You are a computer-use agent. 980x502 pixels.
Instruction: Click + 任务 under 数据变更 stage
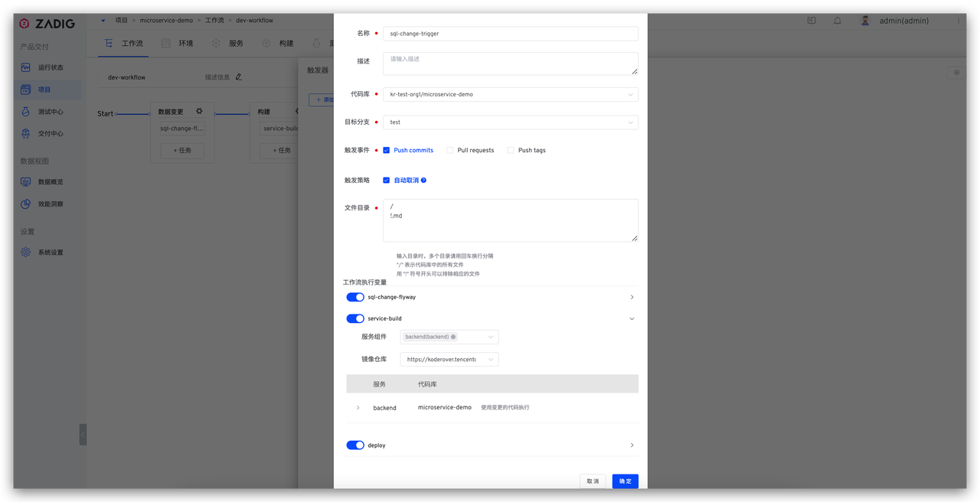coord(182,150)
